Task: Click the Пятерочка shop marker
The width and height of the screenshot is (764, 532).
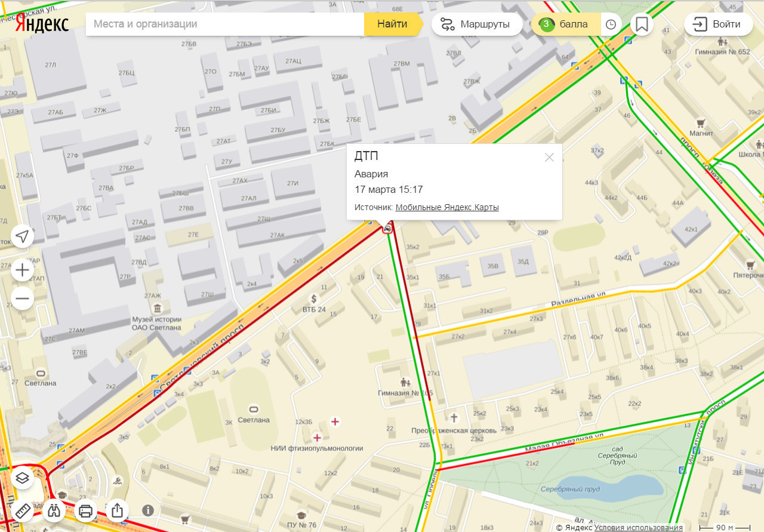Action: point(750,265)
